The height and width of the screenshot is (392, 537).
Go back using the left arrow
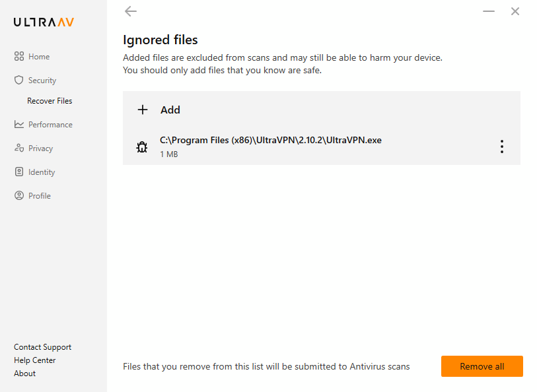coord(131,11)
